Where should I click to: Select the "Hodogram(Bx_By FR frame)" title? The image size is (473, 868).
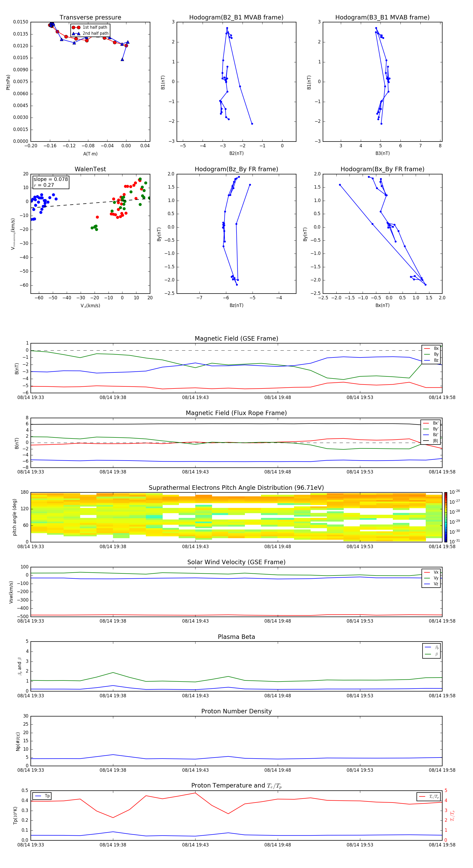[382, 169]
